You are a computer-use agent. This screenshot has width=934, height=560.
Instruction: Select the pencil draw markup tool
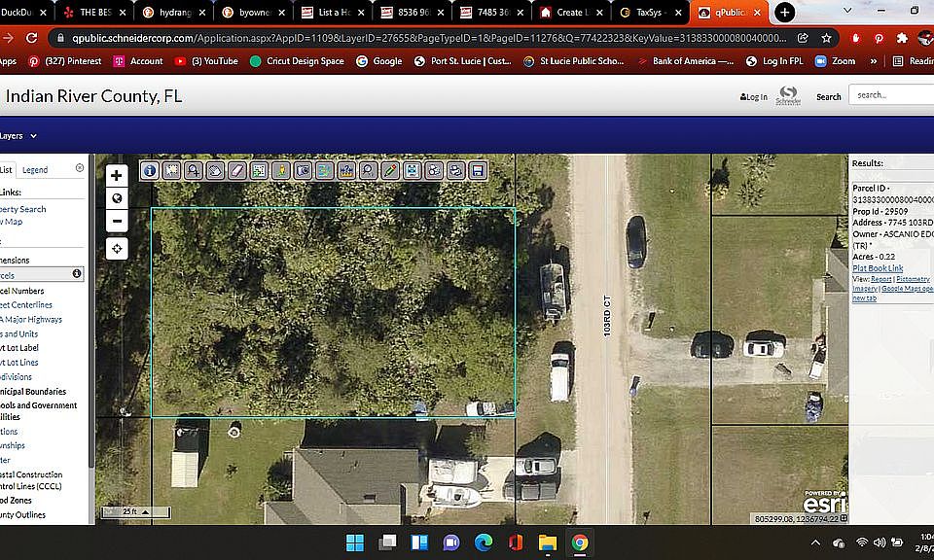[x=390, y=171]
